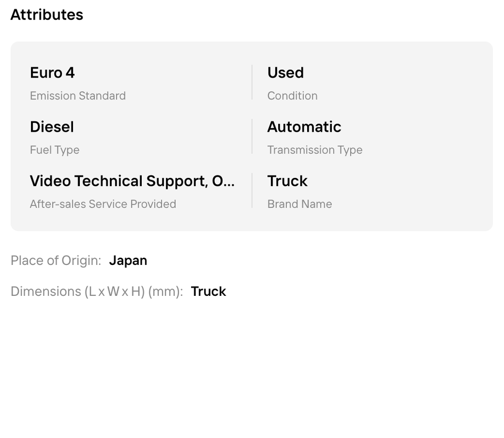Image resolution: width=504 pixels, height=438 pixels.
Task: Select the Truck value beside Dimensions
Action: [x=208, y=292]
